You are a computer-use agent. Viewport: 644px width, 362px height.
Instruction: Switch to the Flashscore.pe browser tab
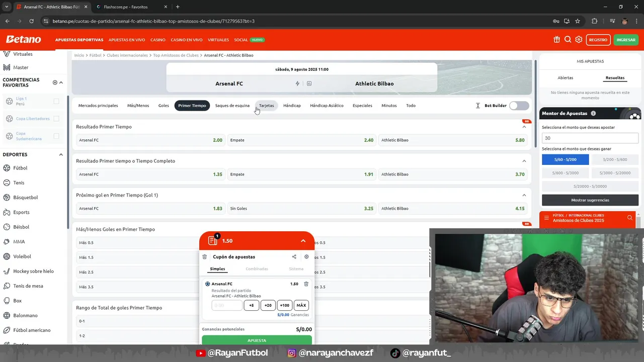132,7
